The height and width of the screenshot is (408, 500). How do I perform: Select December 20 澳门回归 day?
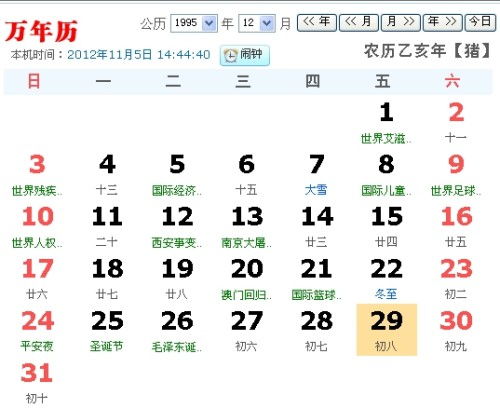247,279
